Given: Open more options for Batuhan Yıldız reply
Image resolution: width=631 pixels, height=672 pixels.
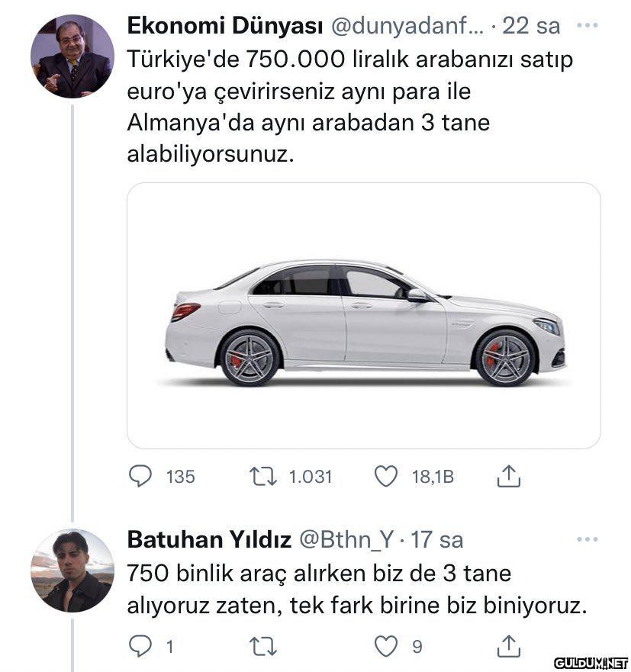Looking at the screenshot, I should click(x=587, y=539).
